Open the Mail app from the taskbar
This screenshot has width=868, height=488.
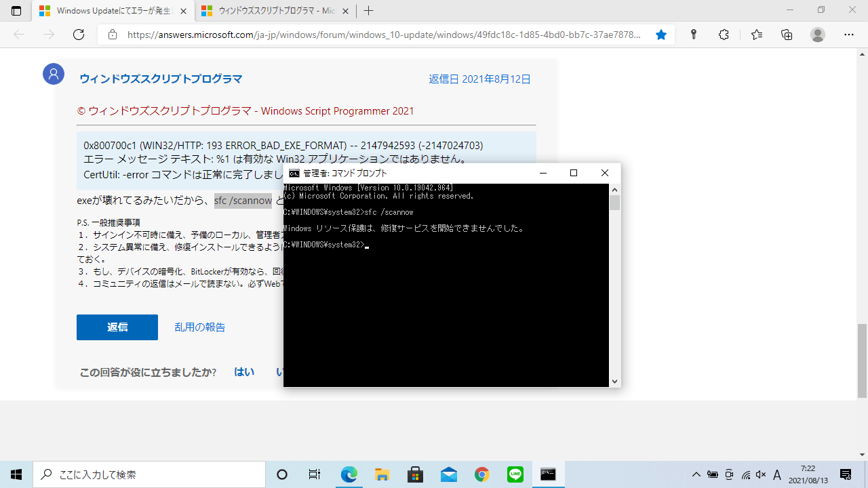pyautogui.click(x=448, y=474)
